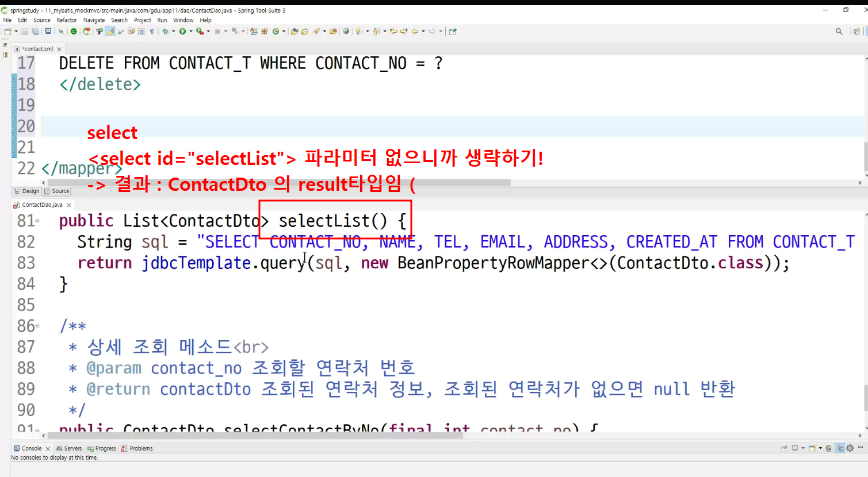Click the Open Type icon
Viewport: 868px width, 477px height.
(x=295, y=32)
